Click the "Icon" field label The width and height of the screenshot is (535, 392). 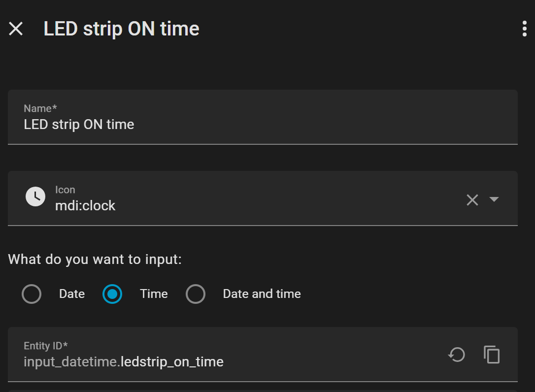click(65, 190)
